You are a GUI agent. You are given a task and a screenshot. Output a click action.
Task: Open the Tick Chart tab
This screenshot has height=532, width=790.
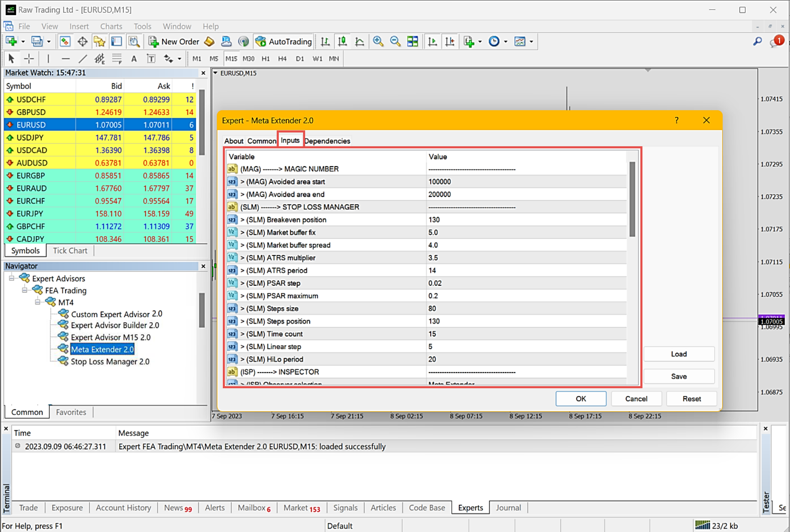[x=70, y=251]
